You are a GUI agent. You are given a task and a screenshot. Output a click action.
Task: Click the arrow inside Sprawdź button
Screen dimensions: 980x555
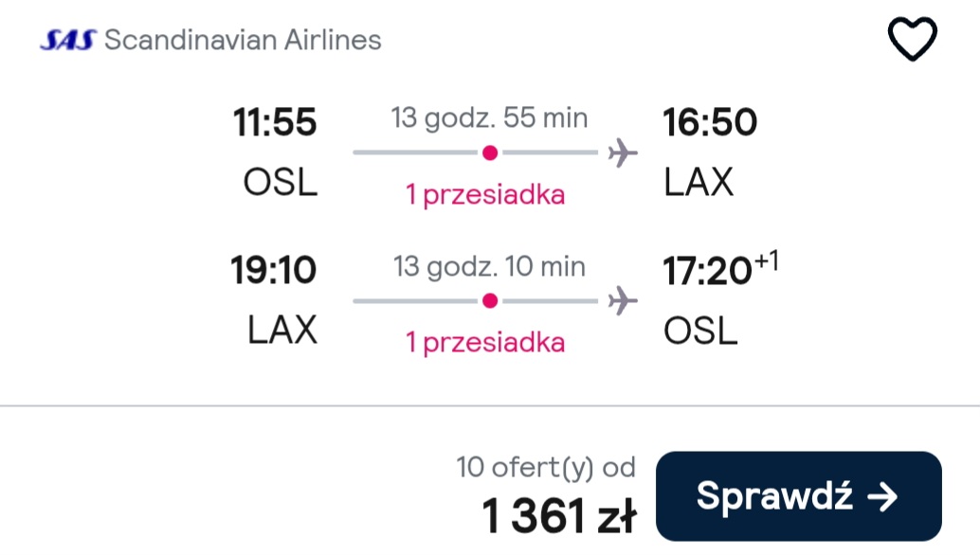point(882,497)
